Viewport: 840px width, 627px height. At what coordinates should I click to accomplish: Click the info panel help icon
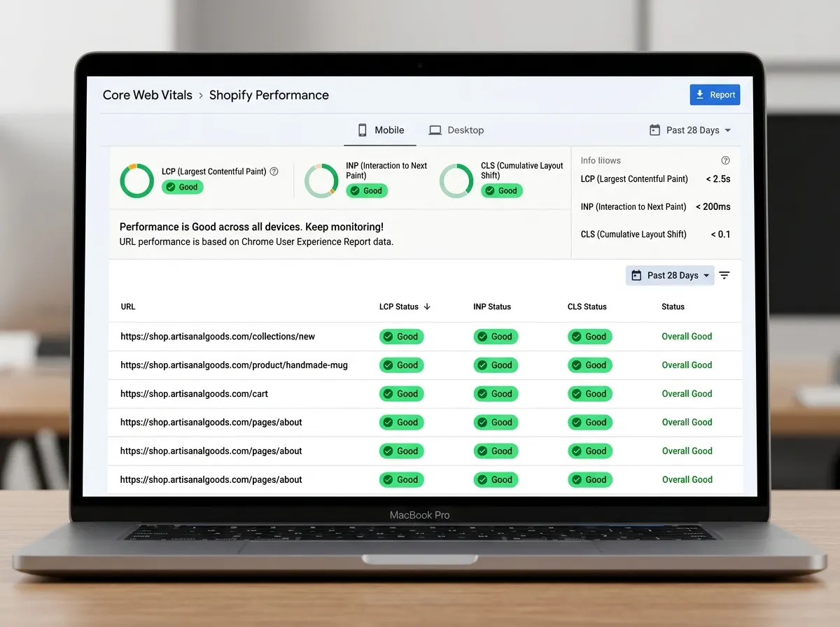click(x=725, y=160)
